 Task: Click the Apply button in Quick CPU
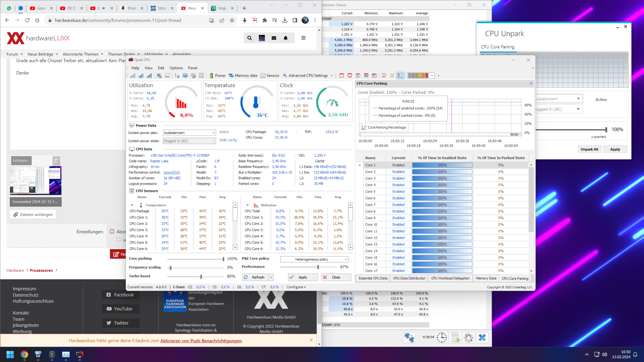303,277
